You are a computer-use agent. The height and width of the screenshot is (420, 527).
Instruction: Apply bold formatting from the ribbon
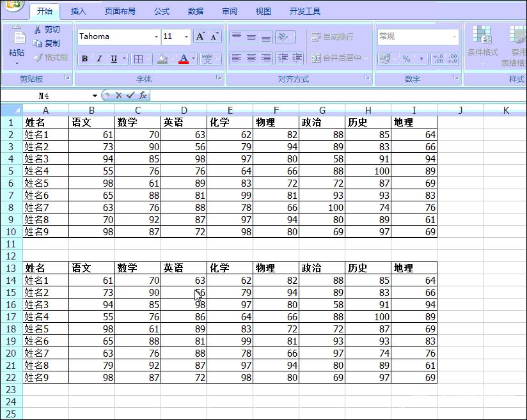[x=84, y=59]
